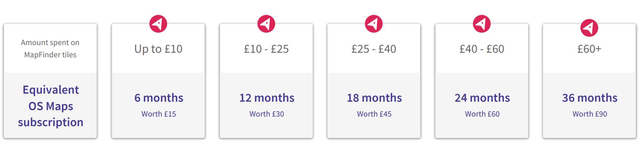The width and height of the screenshot is (644, 146).
Task: Click the 'Worth £45' label
Action: pyautogui.click(x=374, y=114)
